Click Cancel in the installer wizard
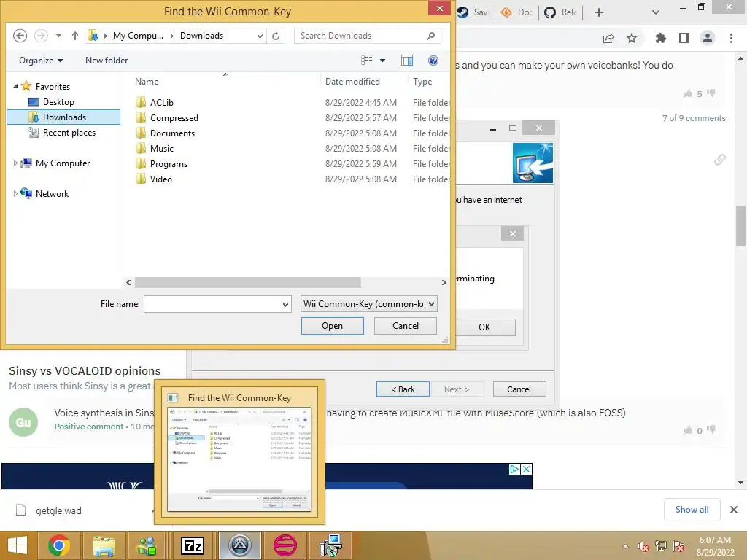Viewport: 747px width, 560px height. point(519,389)
